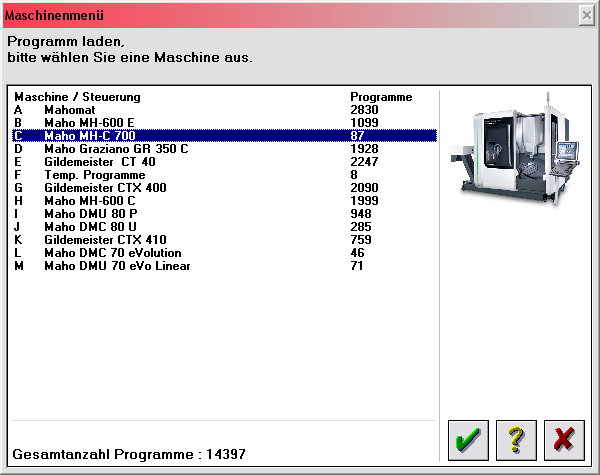Click the Maschine / Steuerung column header

click(77, 97)
